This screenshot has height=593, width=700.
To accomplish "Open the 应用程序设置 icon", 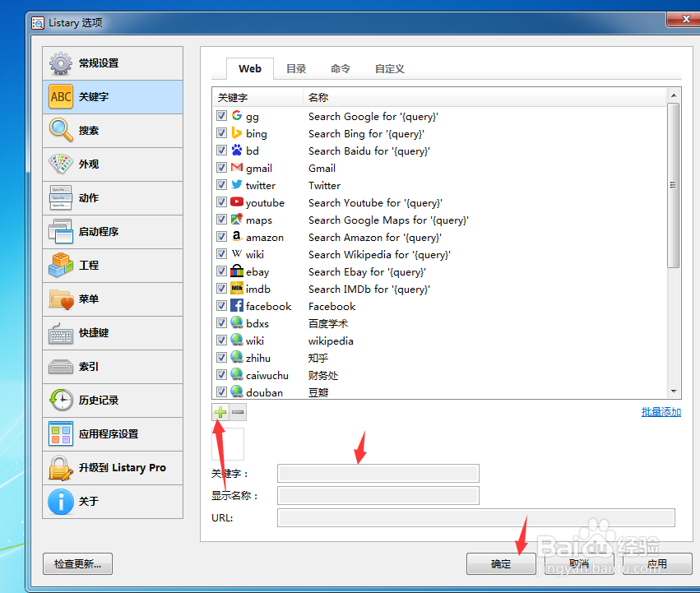I will pyautogui.click(x=61, y=434).
